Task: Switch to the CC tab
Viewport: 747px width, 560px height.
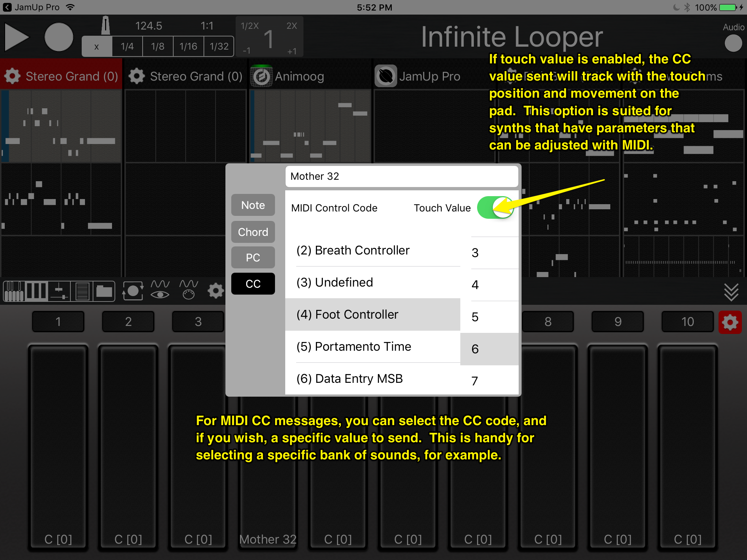Action: click(253, 284)
